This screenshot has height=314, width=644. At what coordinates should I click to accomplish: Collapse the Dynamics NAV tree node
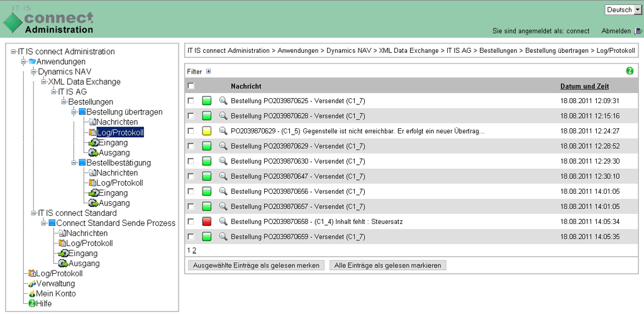pos(34,72)
